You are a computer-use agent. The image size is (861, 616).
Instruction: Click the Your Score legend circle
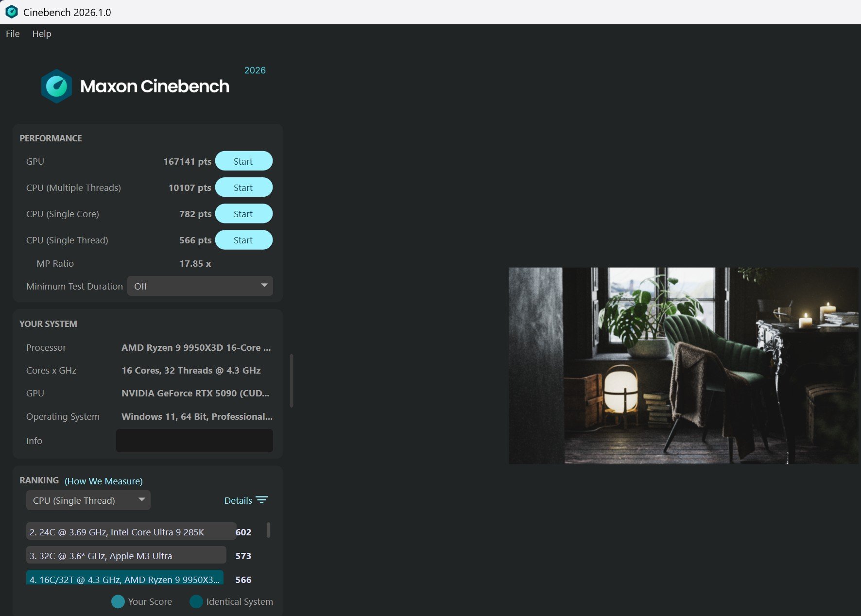pyautogui.click(x=118, y=601)
